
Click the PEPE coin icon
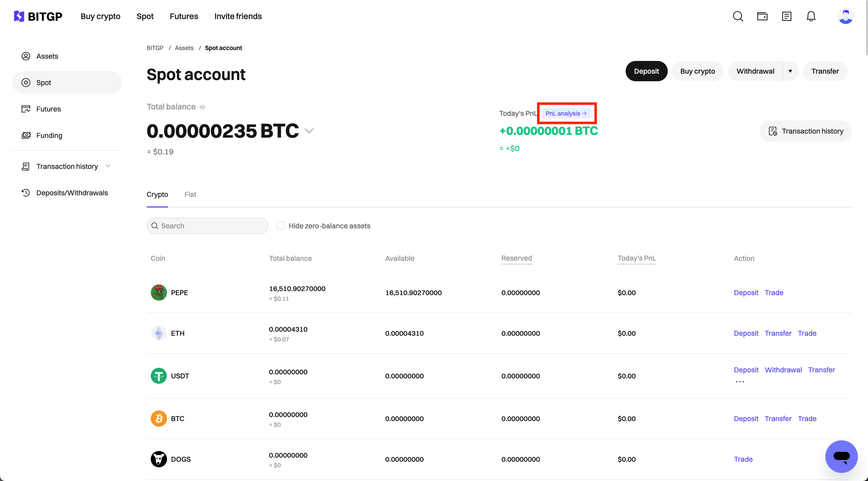click(159, 293)
